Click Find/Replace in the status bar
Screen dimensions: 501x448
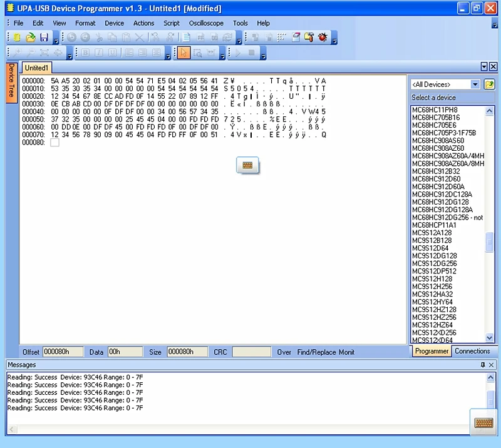317,352
